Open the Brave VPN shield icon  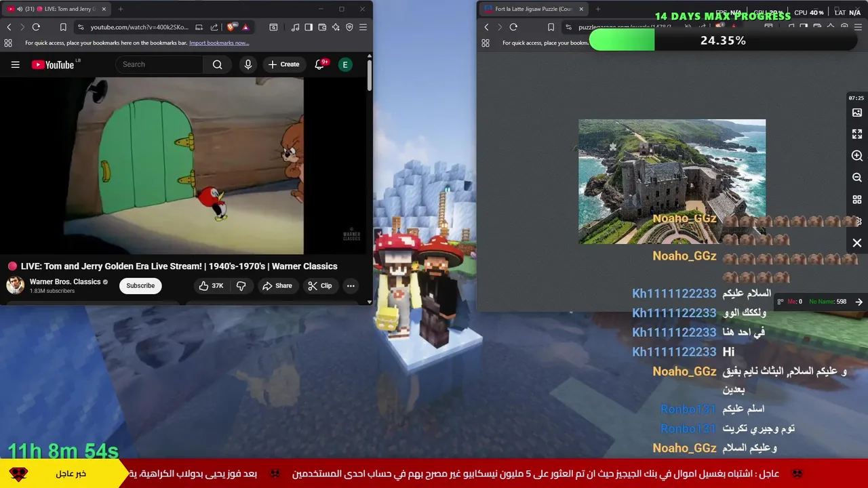click(349, 27)
